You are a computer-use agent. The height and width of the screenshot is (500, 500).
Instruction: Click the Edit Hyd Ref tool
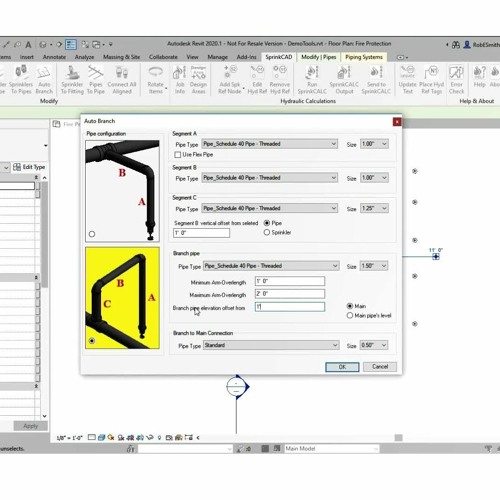[x=257, y=79]
